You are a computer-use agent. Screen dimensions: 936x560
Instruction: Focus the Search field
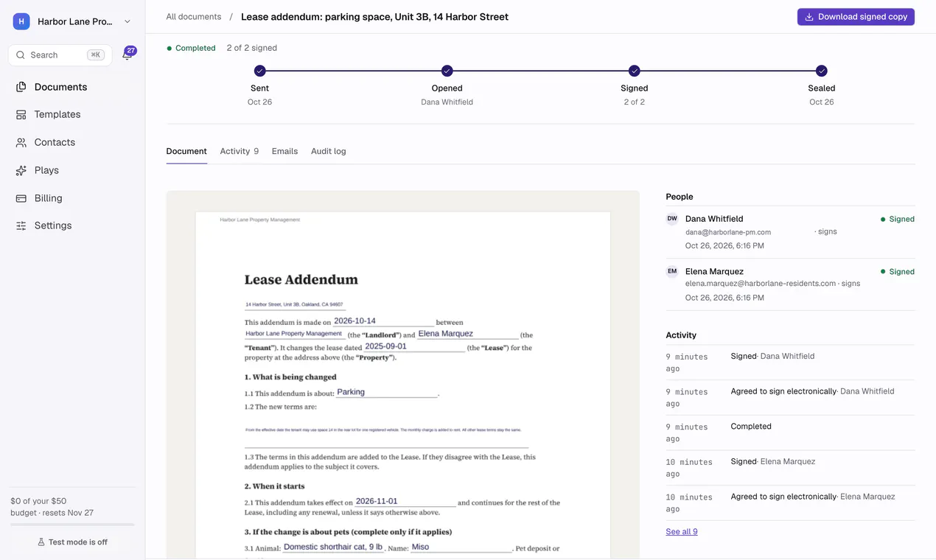[60, 55]
